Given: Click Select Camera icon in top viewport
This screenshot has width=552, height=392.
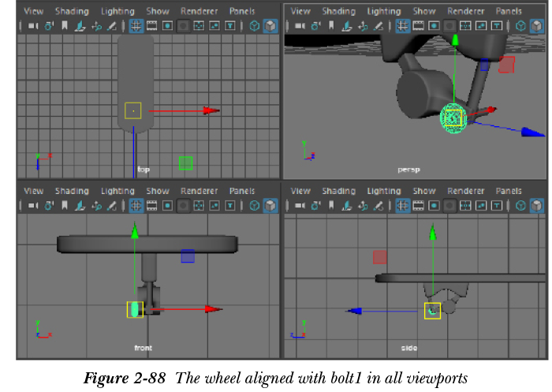Looking at the screenshot, I should 32,26.
